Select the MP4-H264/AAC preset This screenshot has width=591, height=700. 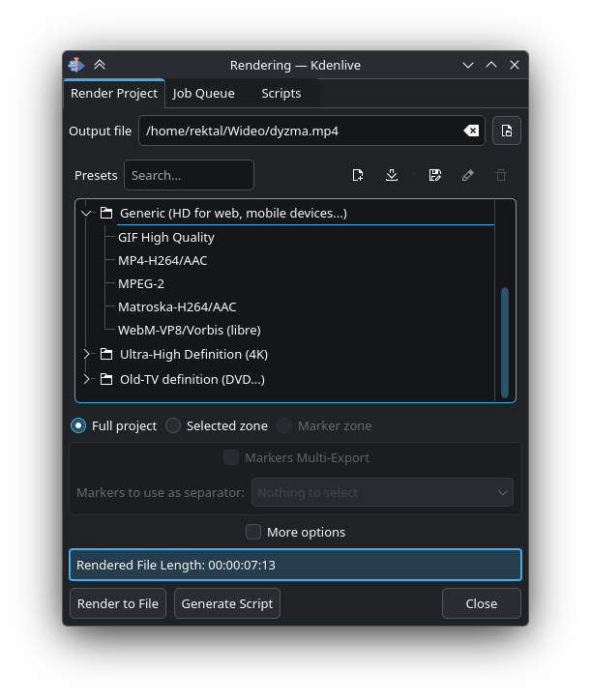pos(163,260)
